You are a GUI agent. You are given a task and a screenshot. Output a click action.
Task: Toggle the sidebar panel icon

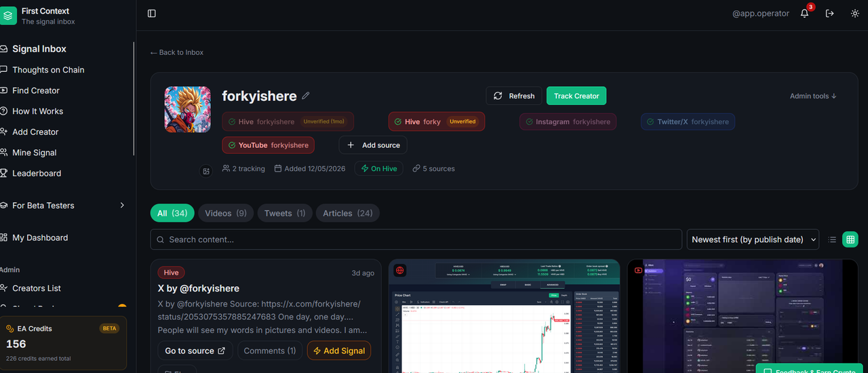coord(152,14)
